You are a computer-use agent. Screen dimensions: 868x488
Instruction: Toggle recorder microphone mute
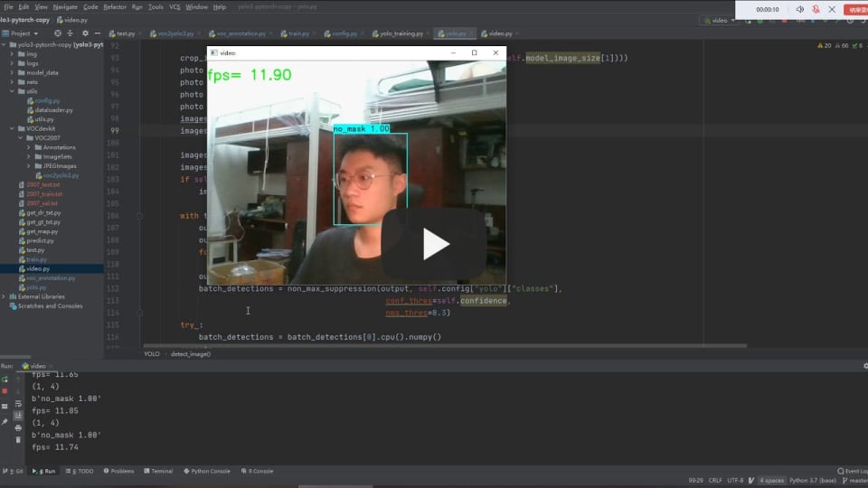[816, 9]
